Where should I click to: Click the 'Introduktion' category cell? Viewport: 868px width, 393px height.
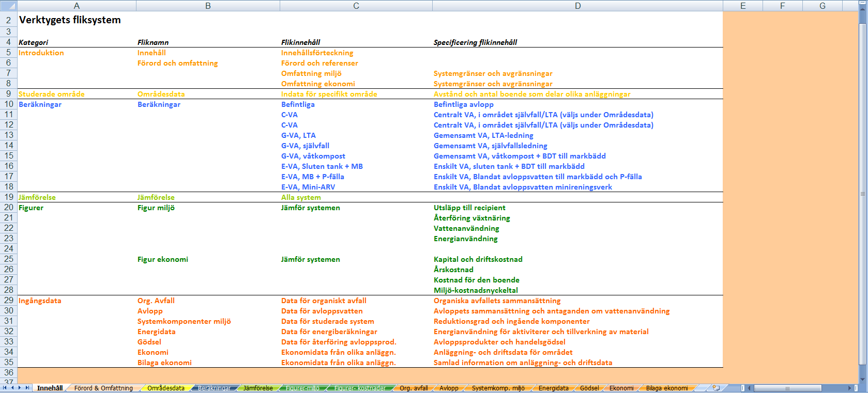(x=41, y=53)
